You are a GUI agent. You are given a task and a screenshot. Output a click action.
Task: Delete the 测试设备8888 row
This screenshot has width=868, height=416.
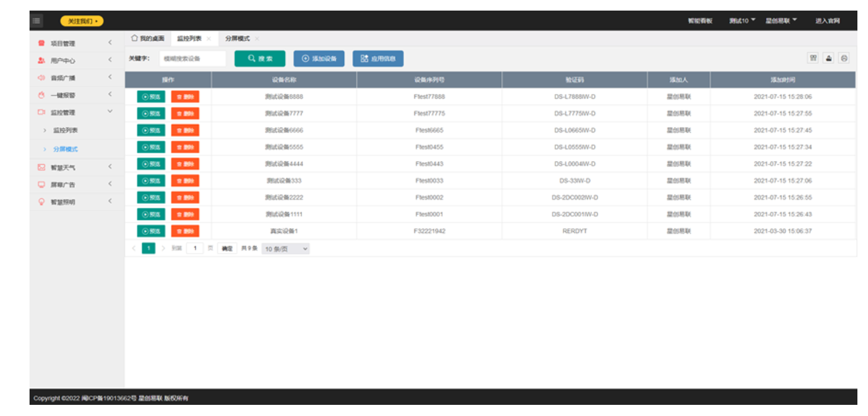coord(185,97)
